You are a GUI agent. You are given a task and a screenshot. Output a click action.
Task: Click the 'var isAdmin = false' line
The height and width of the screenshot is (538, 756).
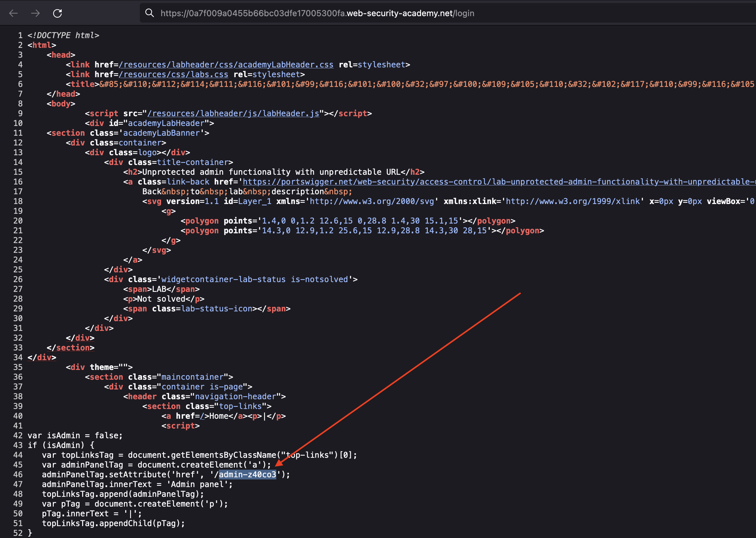pyautogui.click(x=75, y=435)
